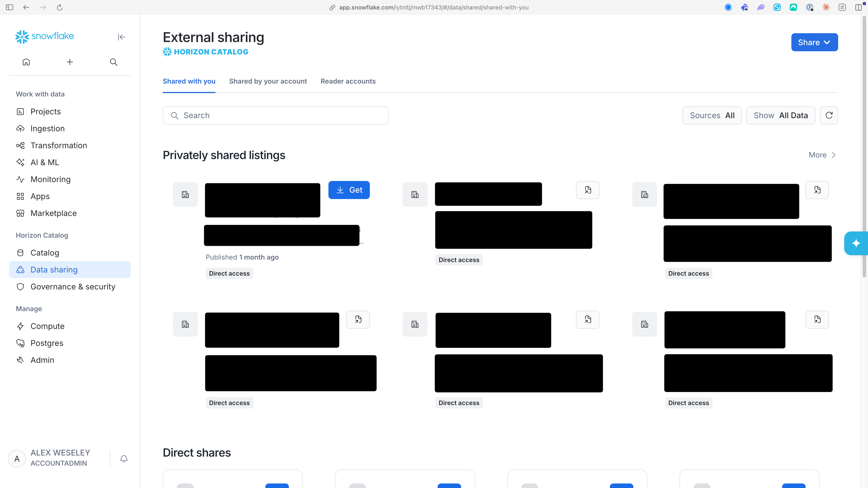Click the HORIZON CATALOG label
This screenshot has height=488, width=868.
pyautogui.click(x=205, y=52)
